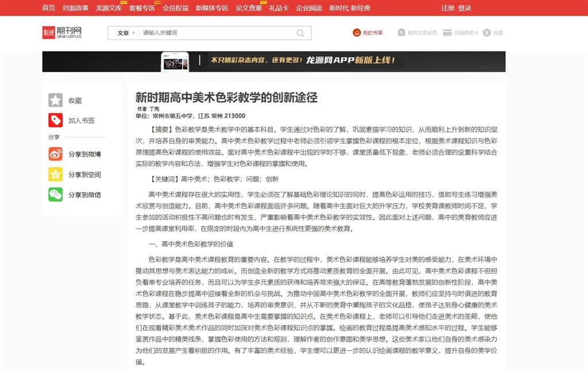Open 我的书架 bookshelf icon
This screenshot has height=371, width=588.
(x=356, y=33)
